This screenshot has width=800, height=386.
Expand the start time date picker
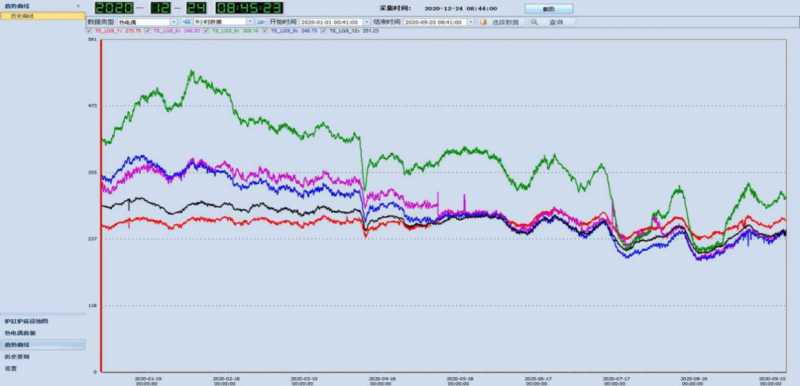367,22
